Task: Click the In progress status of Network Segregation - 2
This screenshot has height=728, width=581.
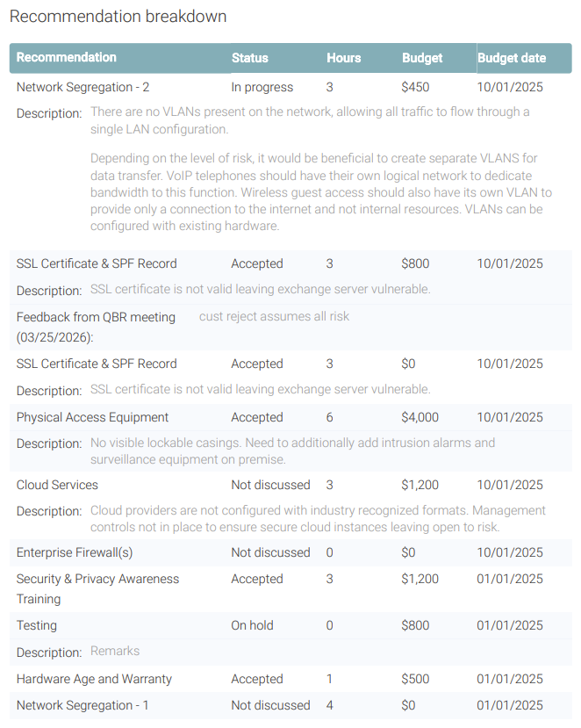Action: tap(262, 87)
